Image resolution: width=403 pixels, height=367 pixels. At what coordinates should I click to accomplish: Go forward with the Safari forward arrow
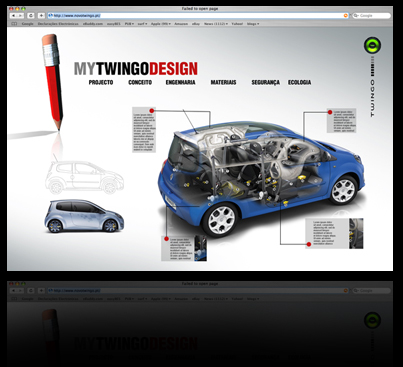pyautogui.click(x=21, y=16)
